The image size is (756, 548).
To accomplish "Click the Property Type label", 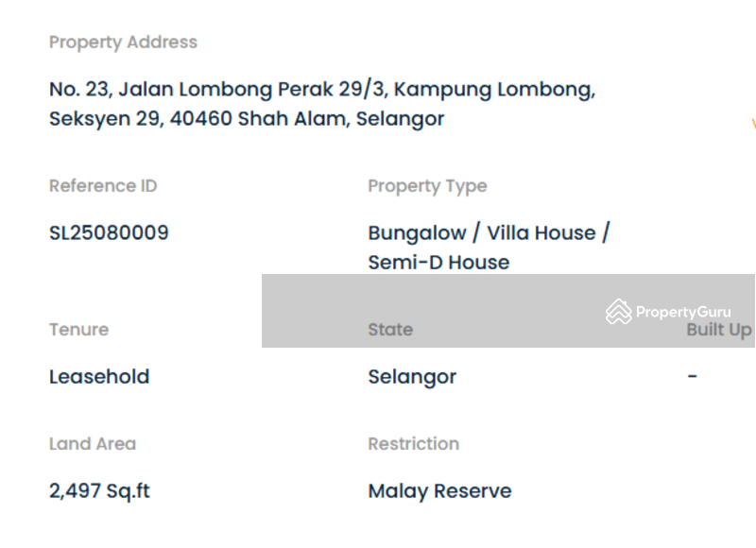I will 427,186.
